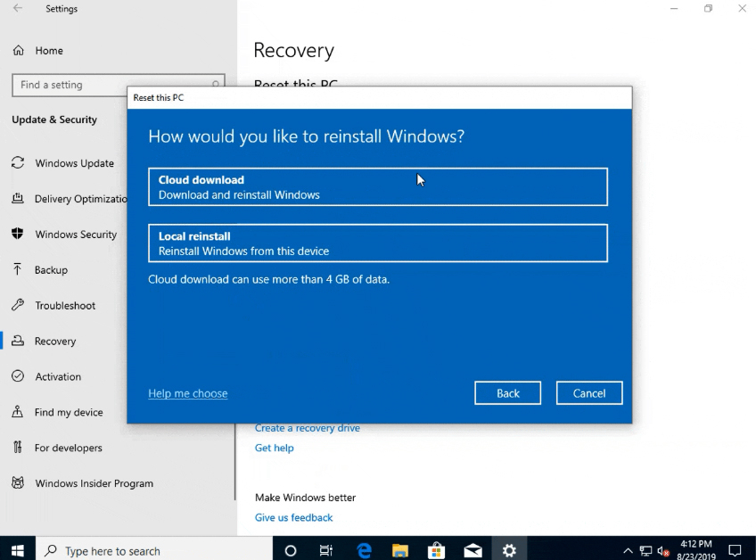
Task: Launch Microsoft Edge from taskbar
Action: pos(364,550)
